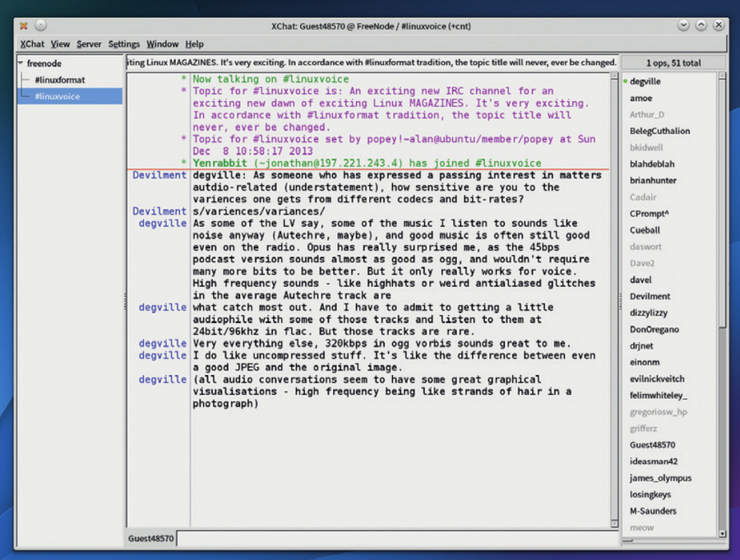
Task: Click the chat area vertical scrollbar
Action: [x=614, y=300]
